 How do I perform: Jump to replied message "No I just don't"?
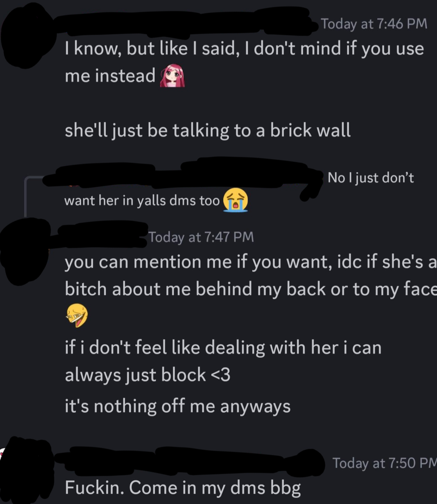pyautogui.click(x=371, y=178)
